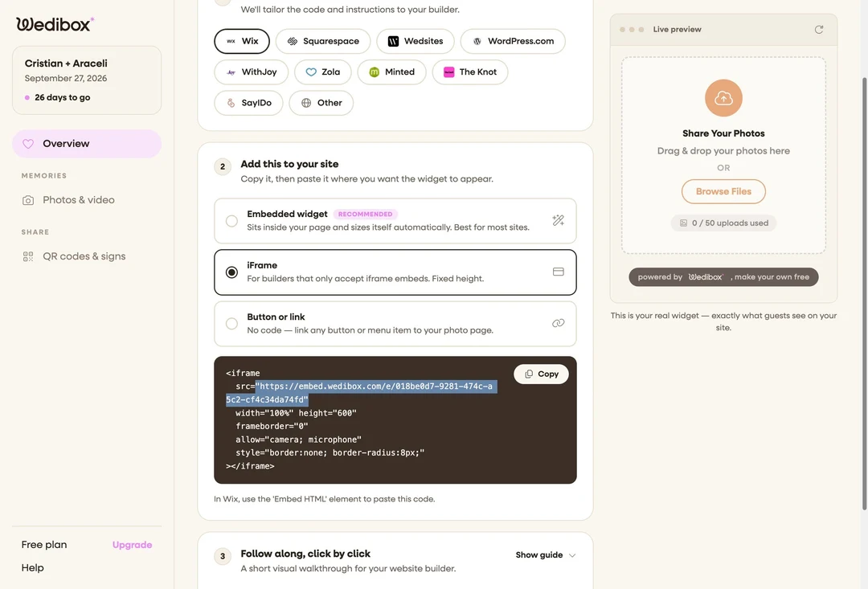Choose The Knot builder chip
This screenshot has width=868, height=589.
[x=470, y=72]
